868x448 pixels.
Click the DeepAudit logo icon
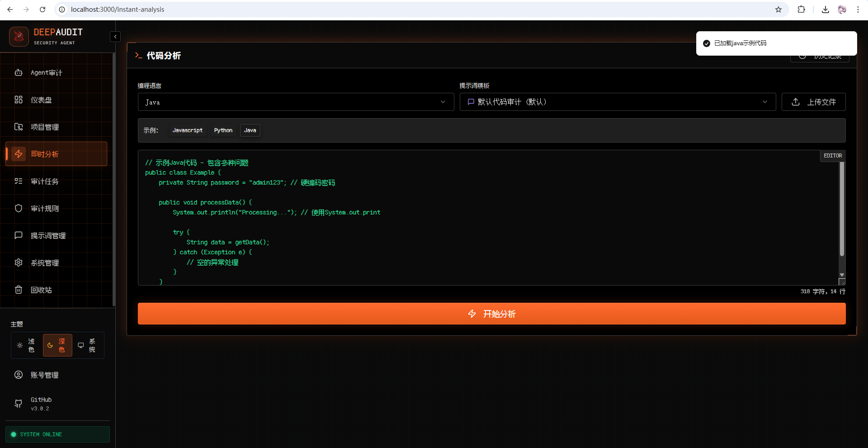[x=19, y=37]
